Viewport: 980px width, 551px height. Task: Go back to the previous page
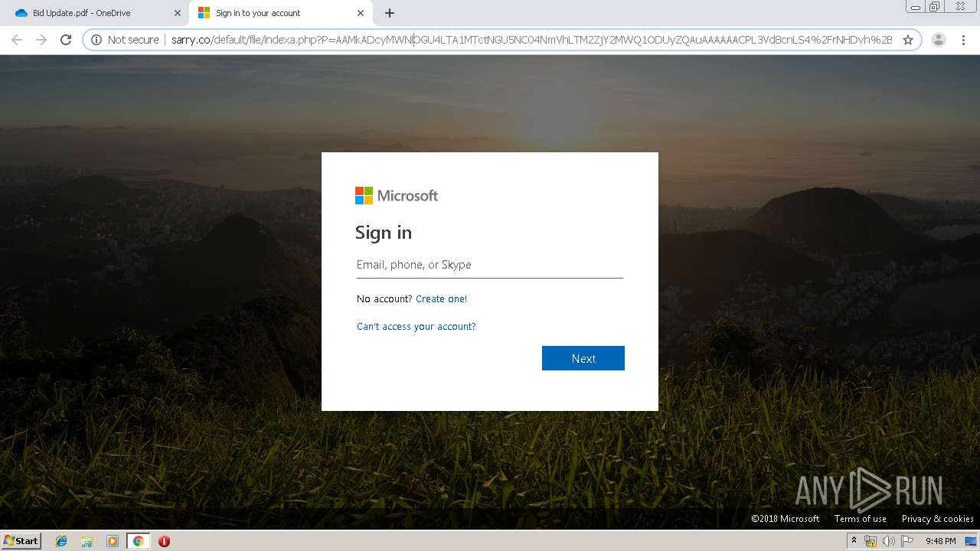[x=17, y=40]
